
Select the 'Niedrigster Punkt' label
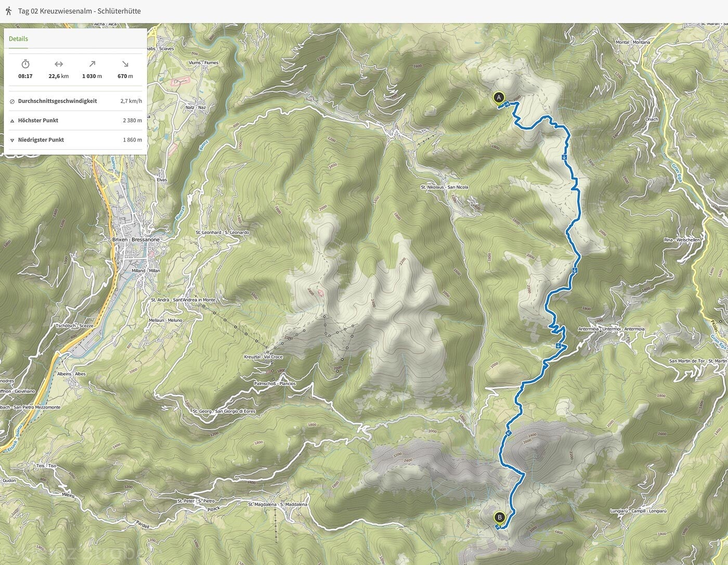pyautogui.click(x=41, y=139)
